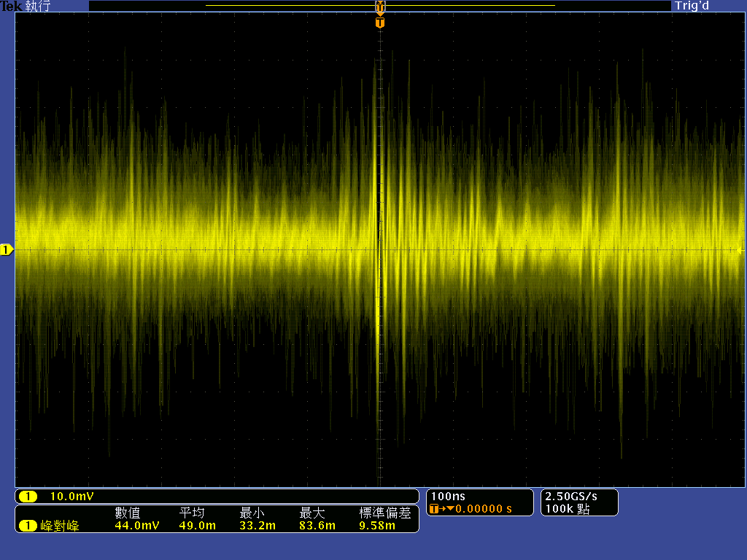
Task: Click the 2.50GS/s sample rate readout
Action: (571, 497)
